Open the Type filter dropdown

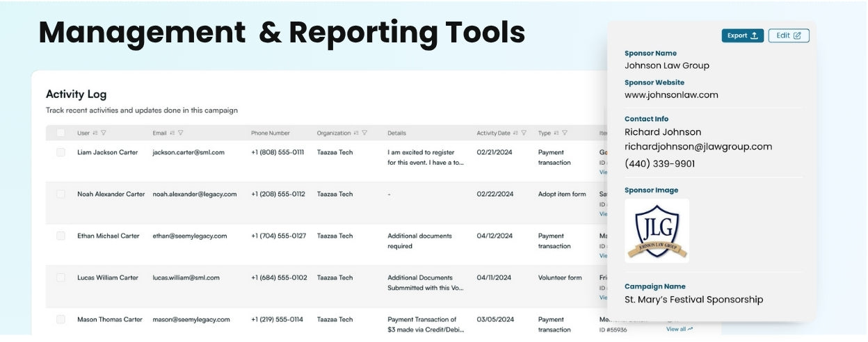(565, 133)
